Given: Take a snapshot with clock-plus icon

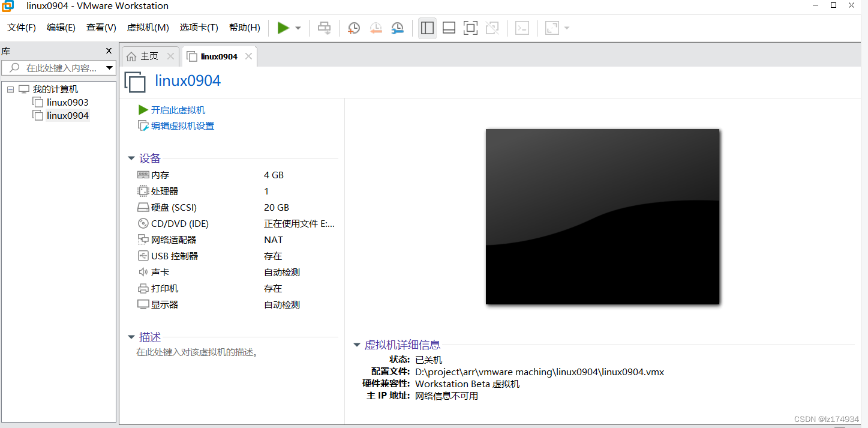Looking at the screenshot, I should coord(354,28).
